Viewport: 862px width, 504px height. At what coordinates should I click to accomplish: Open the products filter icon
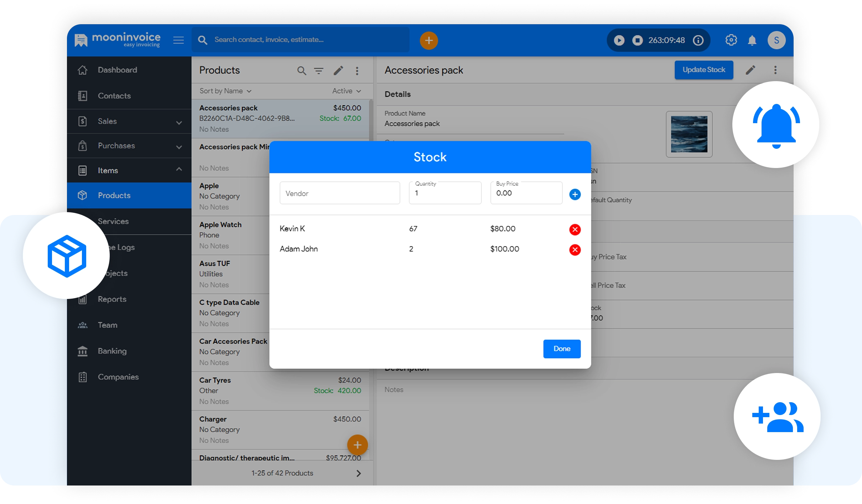click(319, 71)
